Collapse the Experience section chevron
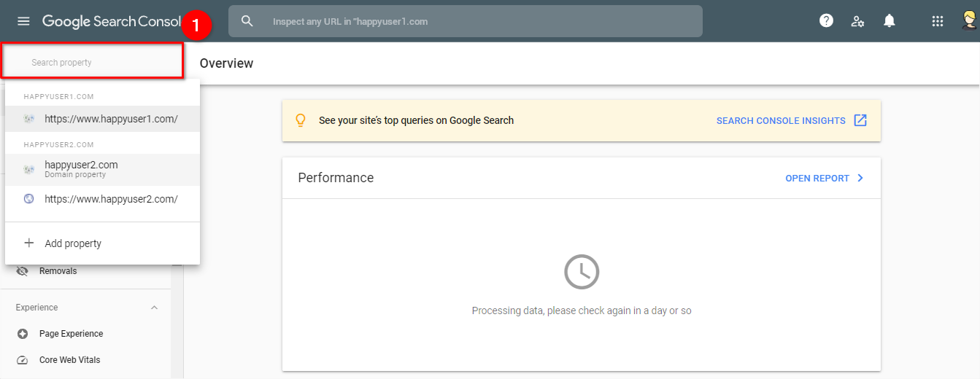This screenshot has width=980, height=379. pyautogui.click(x=154, y=308)
